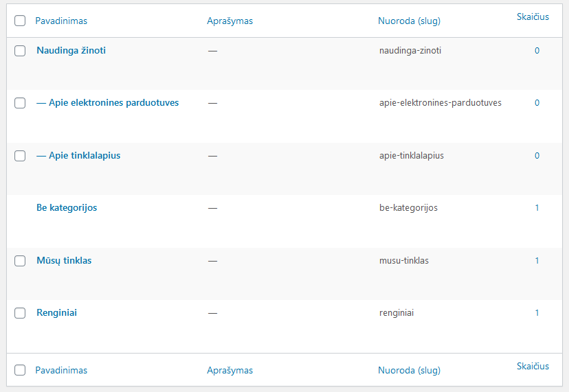Open the Apie tinklalapius subcategory
The width and height of the screenshot is (569, 392).
pos(78,156)
